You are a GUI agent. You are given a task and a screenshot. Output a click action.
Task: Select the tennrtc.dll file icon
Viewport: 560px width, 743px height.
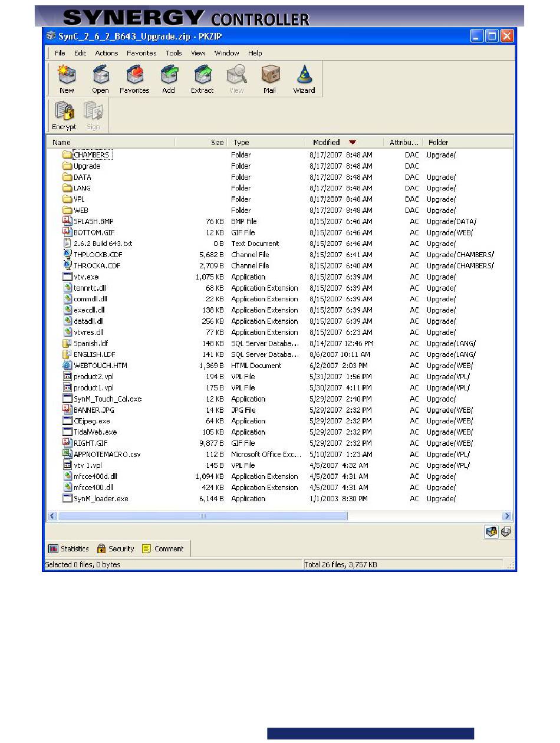point(67,288)
